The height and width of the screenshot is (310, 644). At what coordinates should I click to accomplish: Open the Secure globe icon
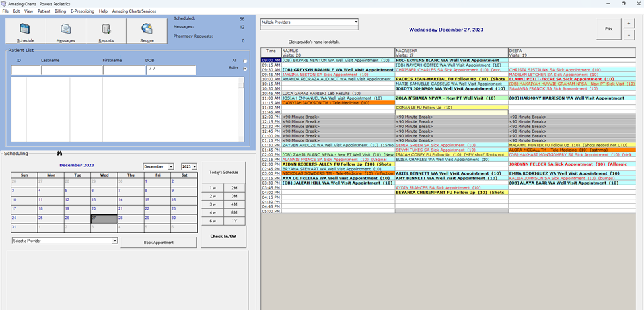point(147,29)
